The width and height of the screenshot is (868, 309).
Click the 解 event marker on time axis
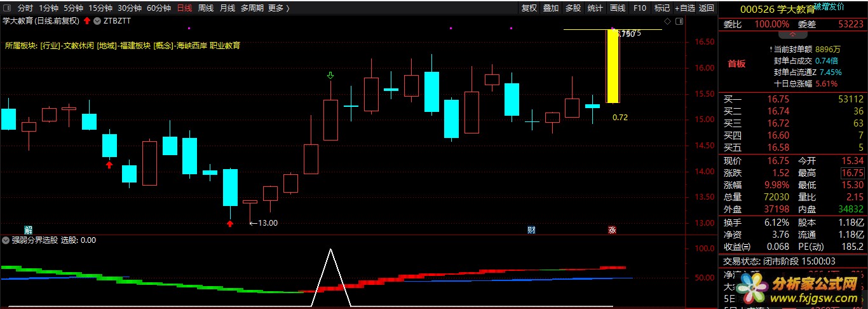pos(29,230)
